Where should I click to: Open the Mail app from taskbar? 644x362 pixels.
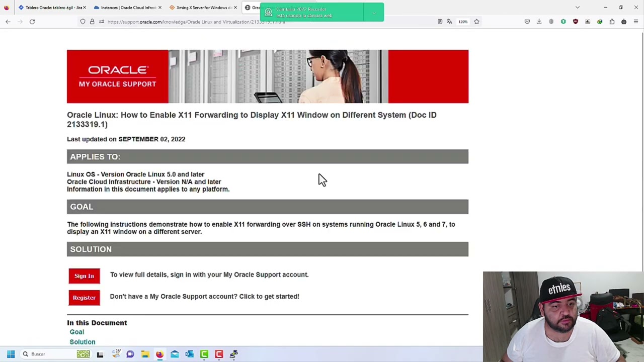pos(175,354)
